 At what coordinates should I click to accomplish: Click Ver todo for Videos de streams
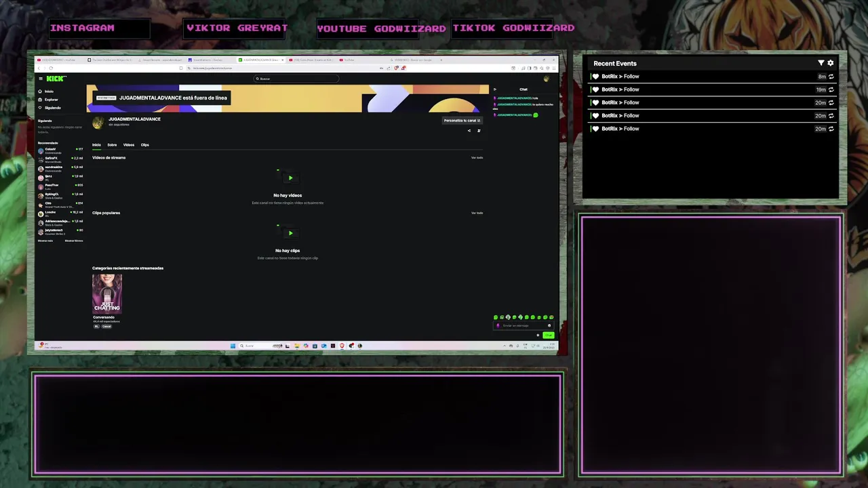477,157
